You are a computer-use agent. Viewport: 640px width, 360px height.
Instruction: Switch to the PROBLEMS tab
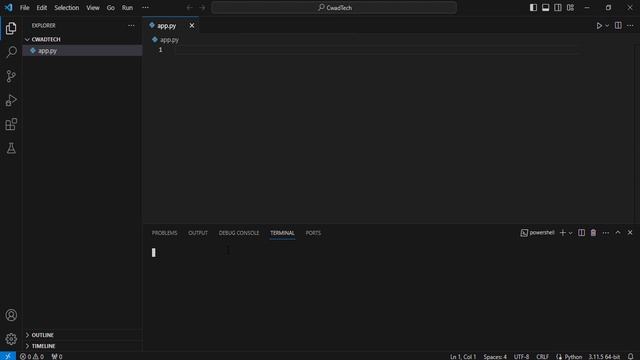tap(164, 233)
